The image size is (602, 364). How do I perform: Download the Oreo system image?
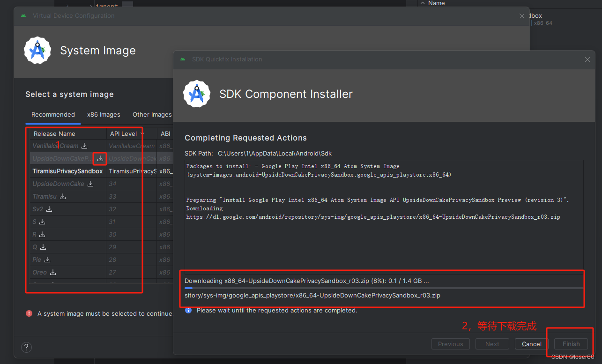(x=53, y=273)
